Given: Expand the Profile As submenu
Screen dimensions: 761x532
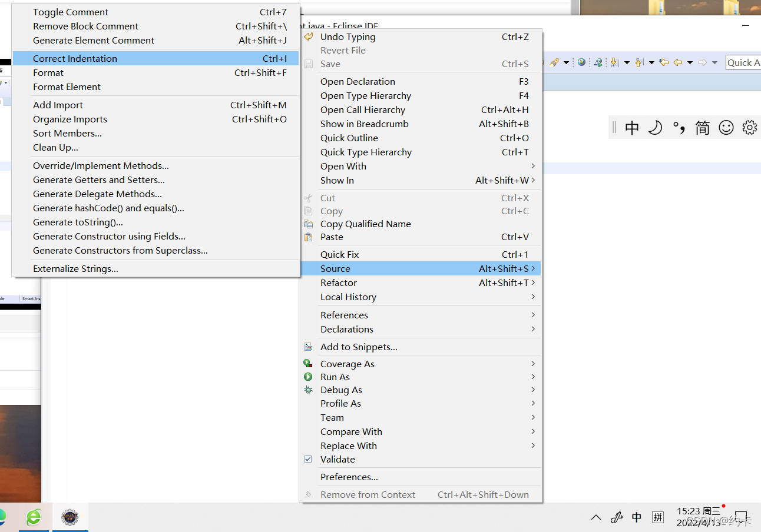Looking at the screenshot, I should pyautogui.click(x=420, y=404).
